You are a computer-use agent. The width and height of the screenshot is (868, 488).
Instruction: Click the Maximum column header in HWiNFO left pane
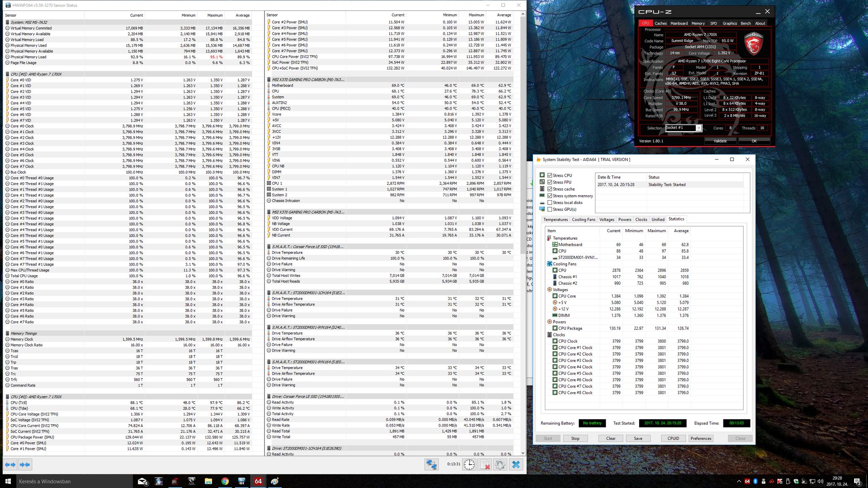point(211,15)
